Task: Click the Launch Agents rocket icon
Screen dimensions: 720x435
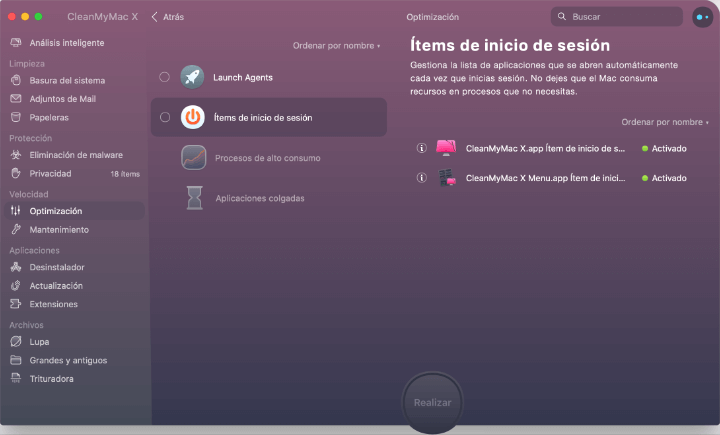Action: click(x=192, y=77)
